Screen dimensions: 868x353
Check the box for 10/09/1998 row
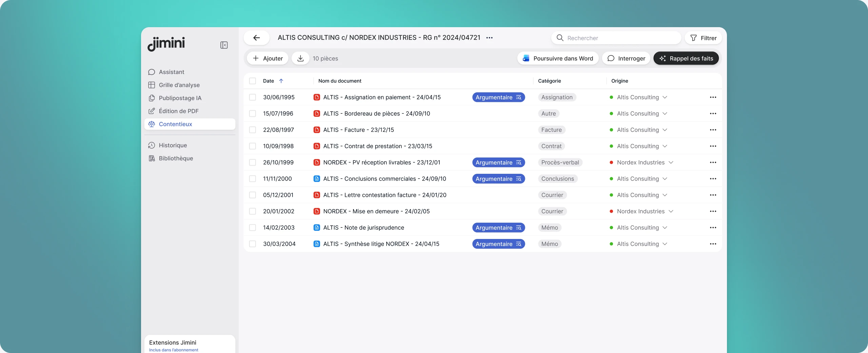coord(253,146)
